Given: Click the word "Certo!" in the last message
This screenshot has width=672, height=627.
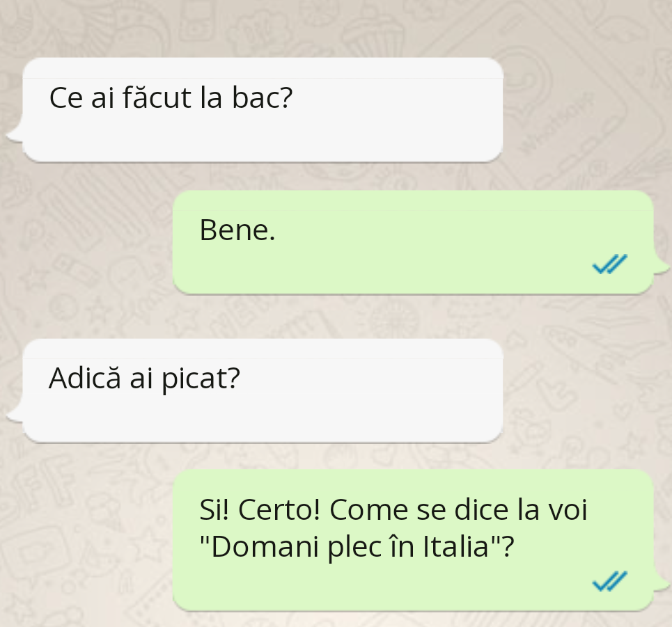Looking at the screenshot, I should point(279,509).
